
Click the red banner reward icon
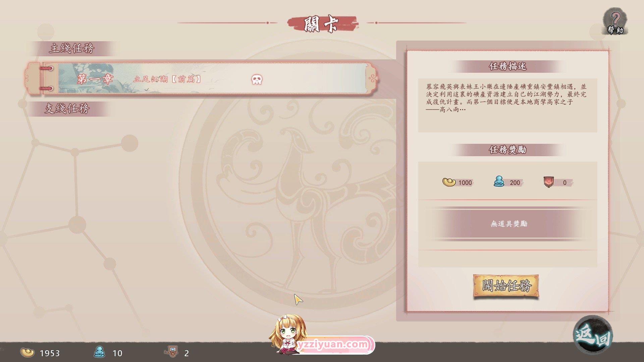tap(549, 182)
